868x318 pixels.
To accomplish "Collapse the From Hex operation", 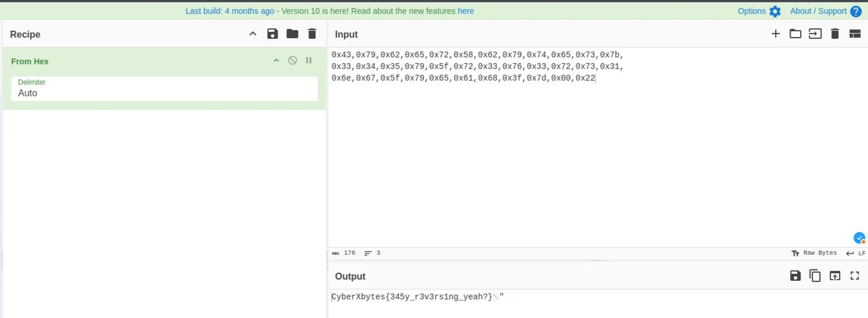I will pos(277,61).
